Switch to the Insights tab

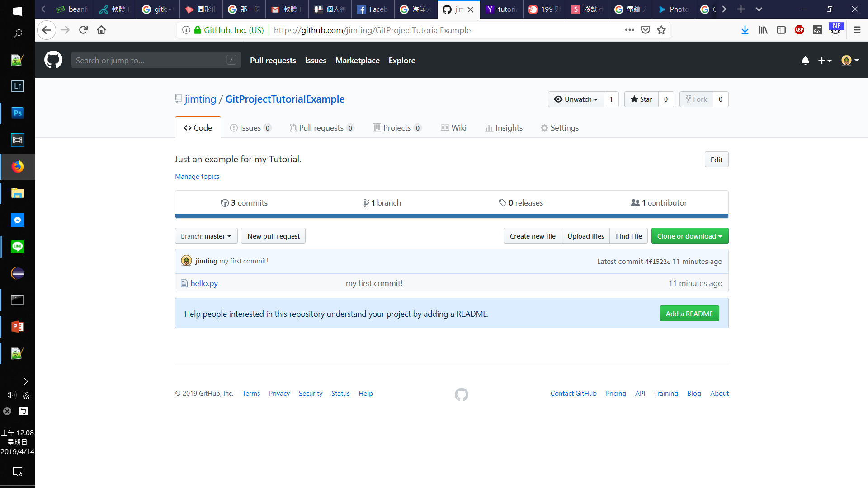[504, 128]
